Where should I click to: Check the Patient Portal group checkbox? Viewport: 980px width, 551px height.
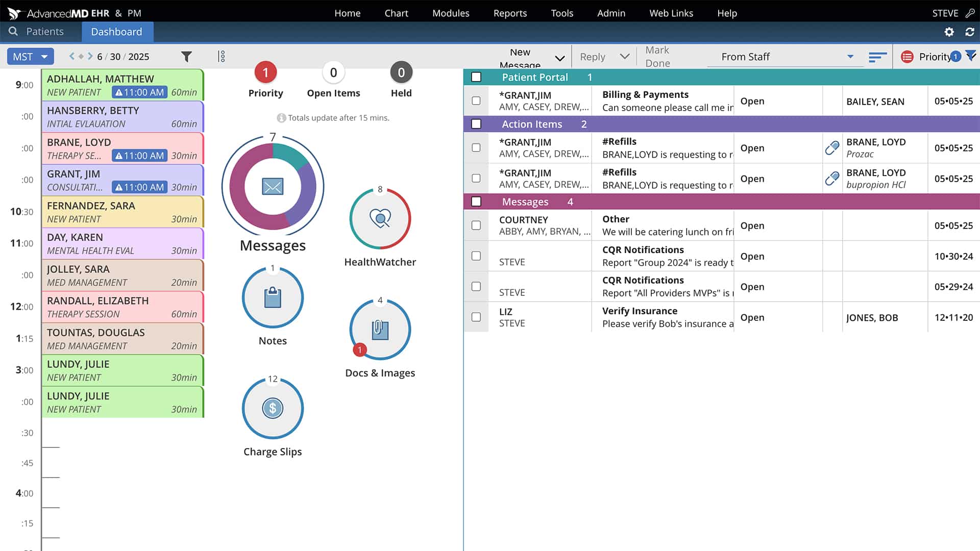coord(476,77)
